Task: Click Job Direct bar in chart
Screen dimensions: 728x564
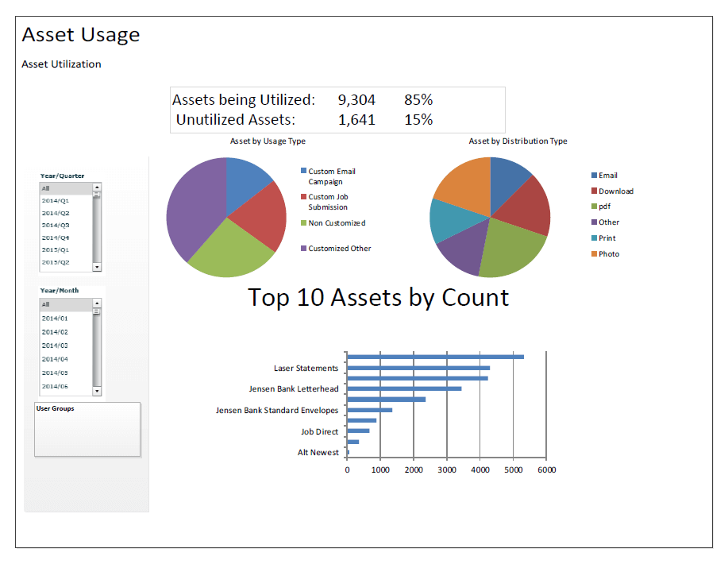Action: tap(358, 431)
